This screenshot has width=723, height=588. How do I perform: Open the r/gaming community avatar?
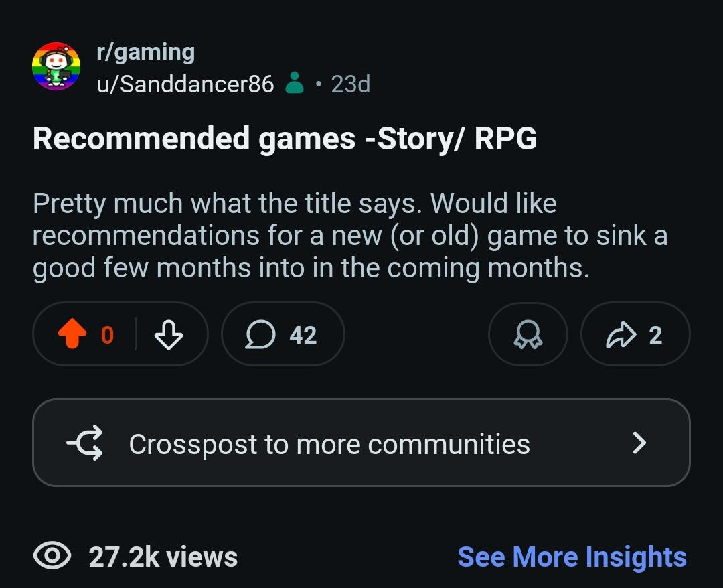(x=56, y=66)
